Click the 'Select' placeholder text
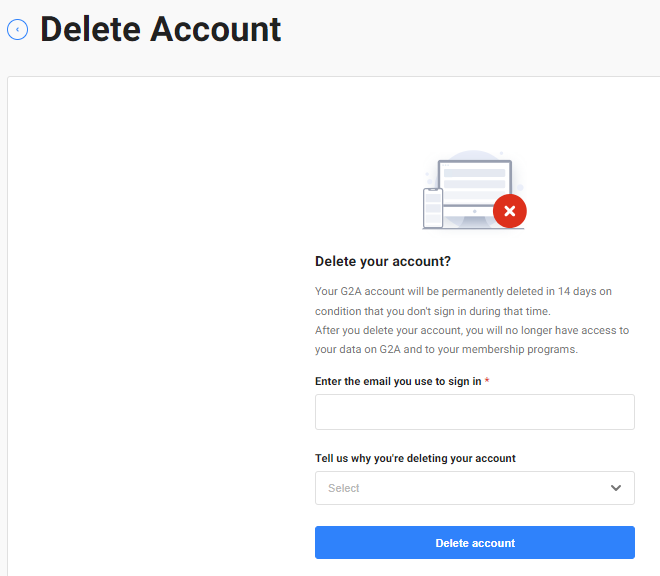Viewport: 660px width, 576px height. [344, 488]
